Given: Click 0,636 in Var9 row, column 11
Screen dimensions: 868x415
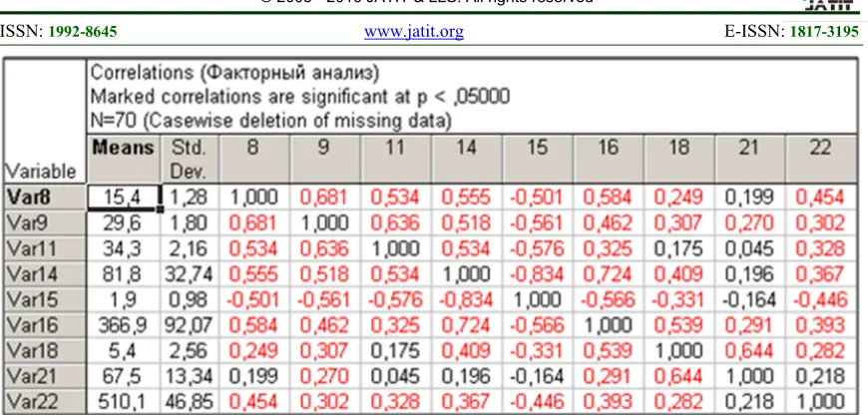Looking at the screenshot, I should point(396,223).
